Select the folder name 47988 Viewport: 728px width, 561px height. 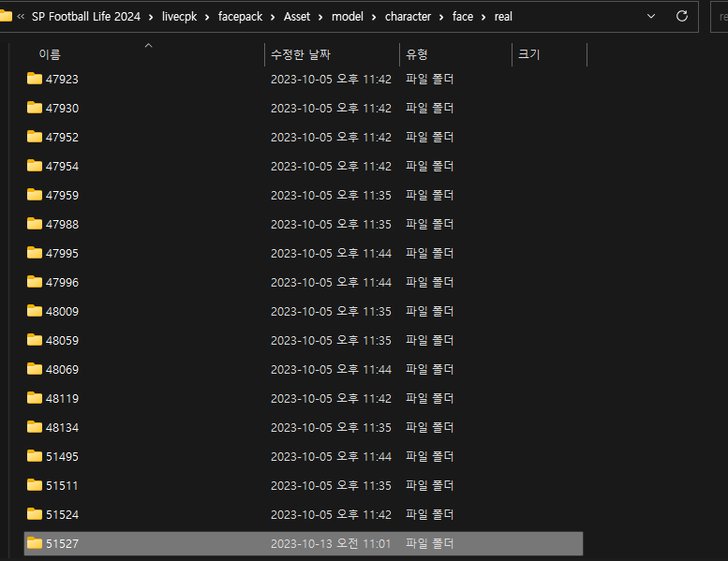pyautogui.click(x=62, y=224)
